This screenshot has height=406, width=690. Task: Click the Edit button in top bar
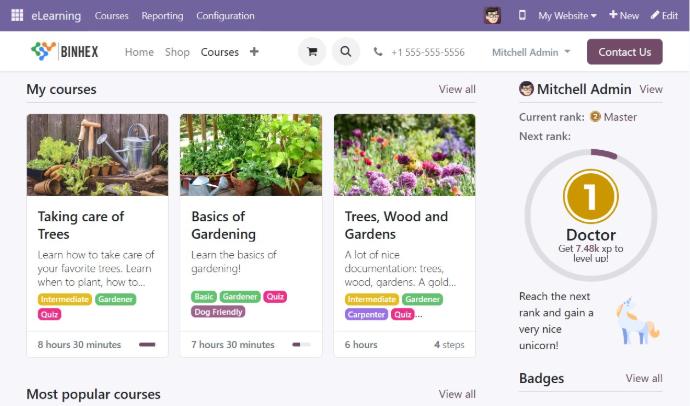click(664, 16)
